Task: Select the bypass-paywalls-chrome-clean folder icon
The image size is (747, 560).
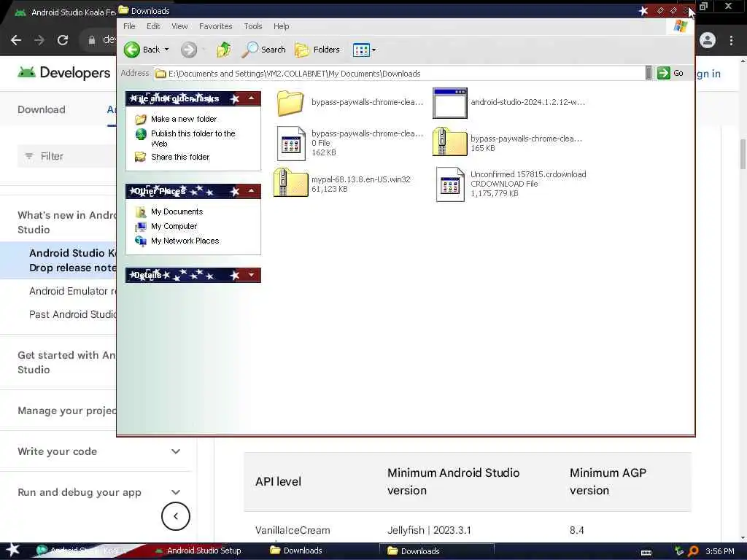Action: [290, 102]
